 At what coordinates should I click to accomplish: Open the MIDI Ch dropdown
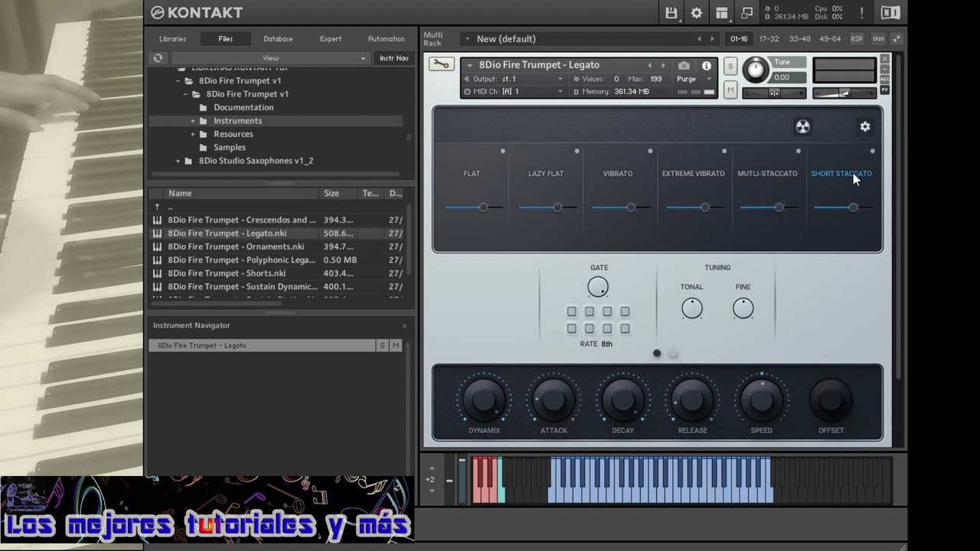pos(514,92)
